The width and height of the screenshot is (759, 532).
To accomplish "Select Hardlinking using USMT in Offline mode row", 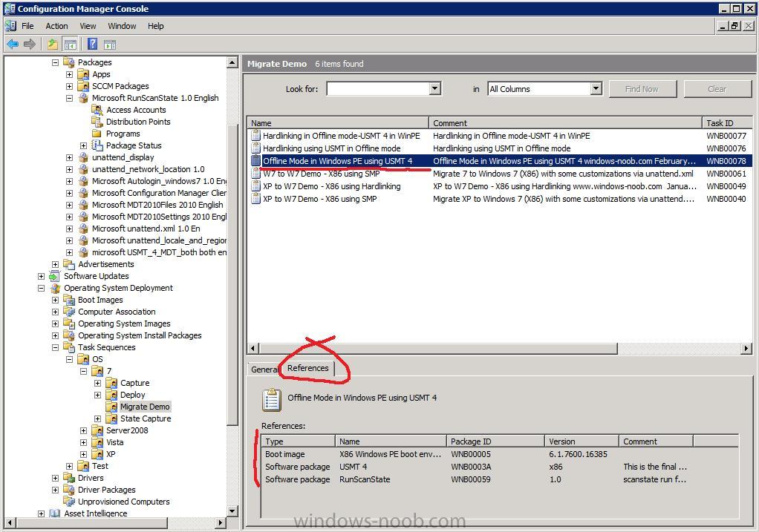I will 499,148.
